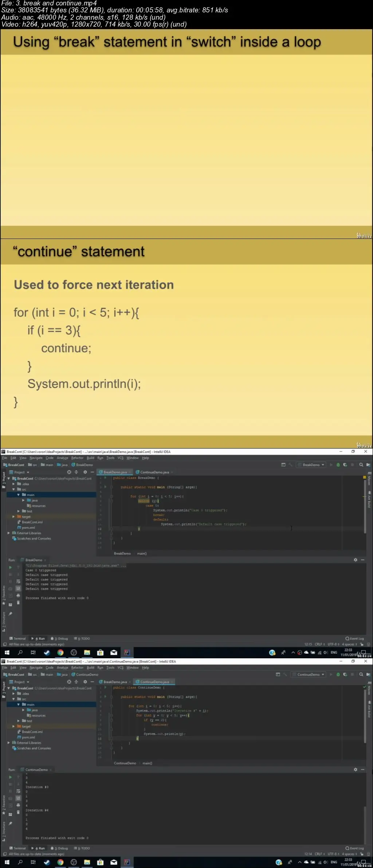
Task: Open the 4: Run tool button in the ContinueDemo window
Action: [38, 848]
